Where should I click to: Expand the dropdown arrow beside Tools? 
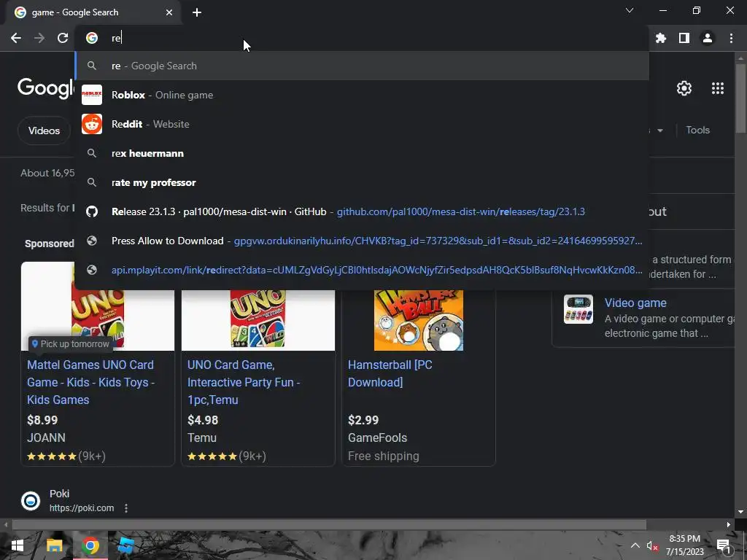click(659, 131)
